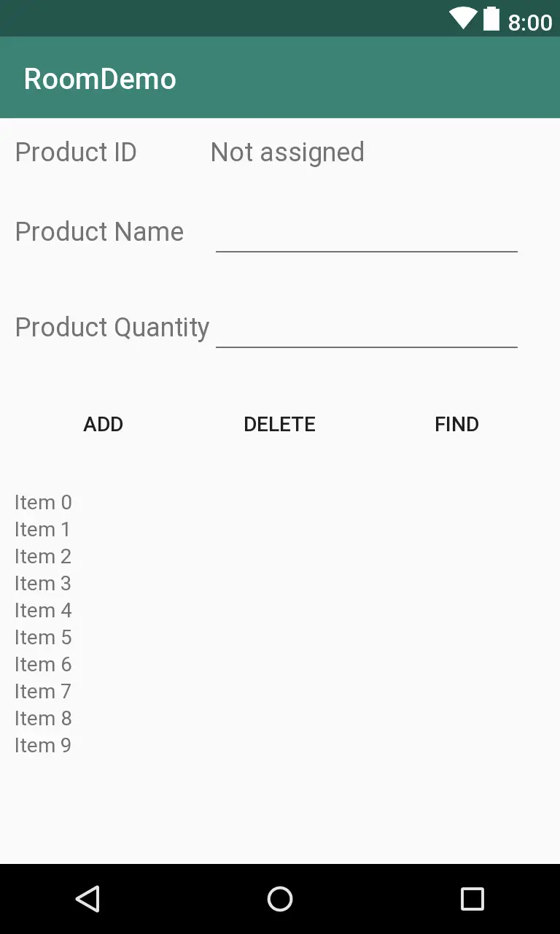
Task: Select Item 0 in the list
Action: pos(43,503)
